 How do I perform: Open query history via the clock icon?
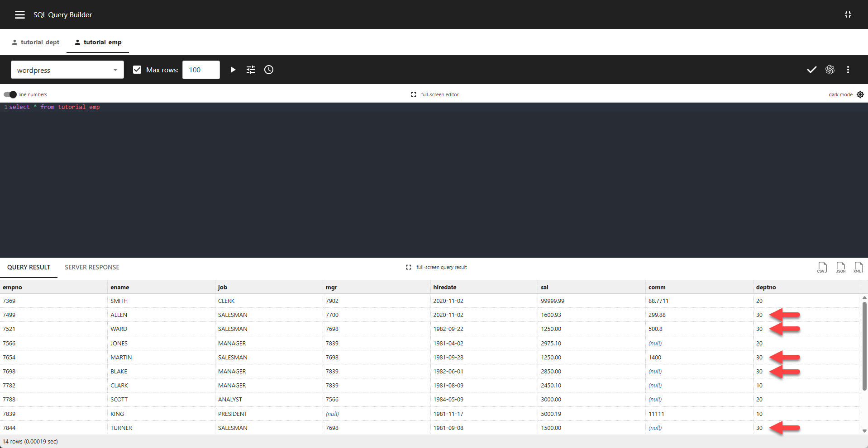(x=268, y=70)
